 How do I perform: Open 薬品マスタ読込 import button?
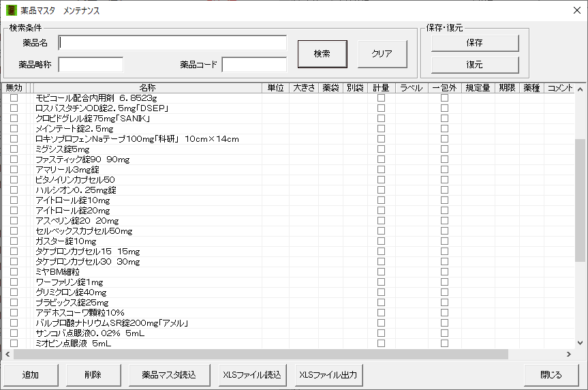(x=168, y=374)
